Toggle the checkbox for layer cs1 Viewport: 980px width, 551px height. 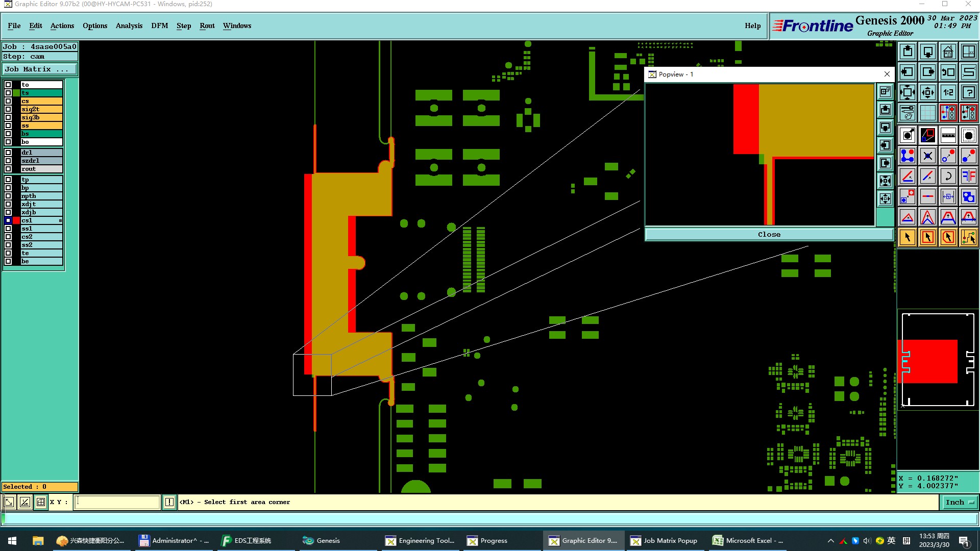[x=8, y=220]
